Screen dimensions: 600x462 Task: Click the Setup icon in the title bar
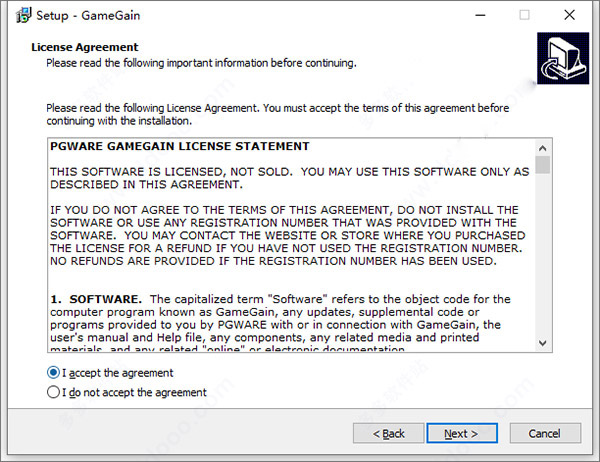click(x=20, y=16)
